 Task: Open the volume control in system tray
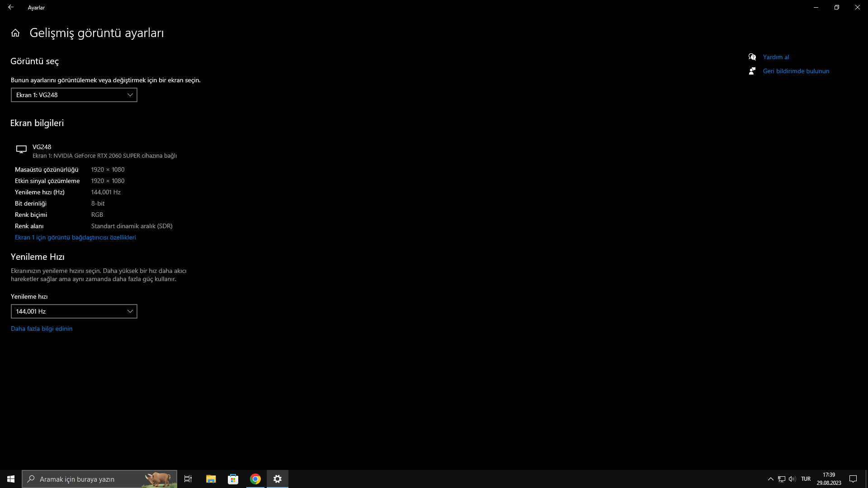(792, 479)
